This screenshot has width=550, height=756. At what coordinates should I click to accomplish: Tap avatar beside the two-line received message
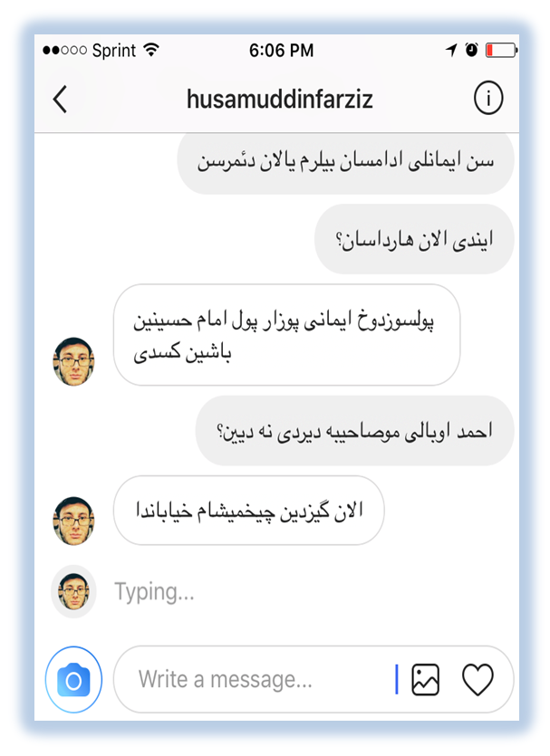click(x=73, y=361)
